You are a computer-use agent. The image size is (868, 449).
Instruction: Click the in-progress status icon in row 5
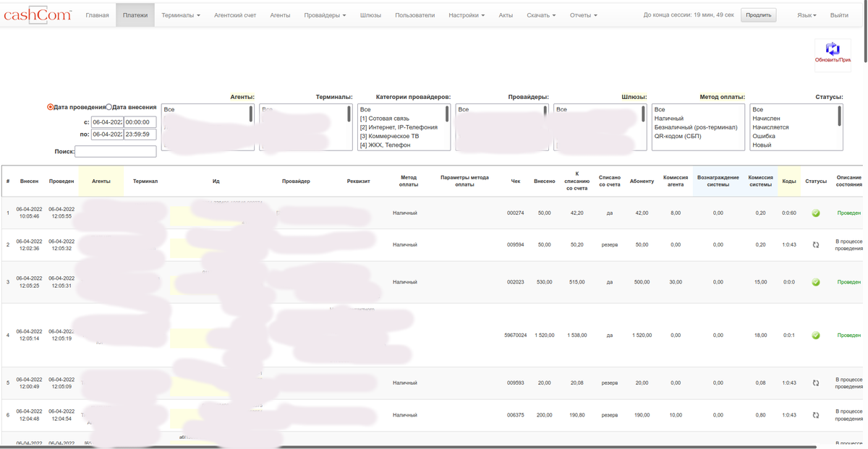pos(816,383)
